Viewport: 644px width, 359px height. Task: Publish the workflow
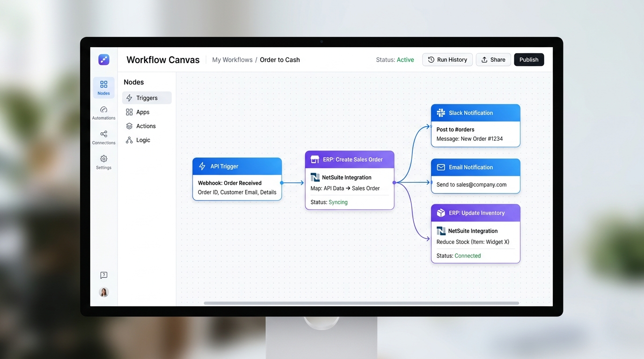529,59
